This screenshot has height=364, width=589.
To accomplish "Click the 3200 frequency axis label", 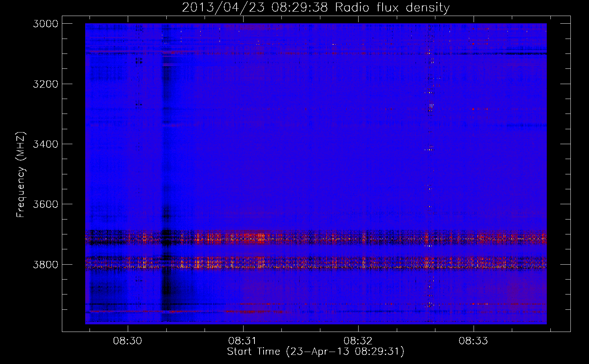I will 46,84.
